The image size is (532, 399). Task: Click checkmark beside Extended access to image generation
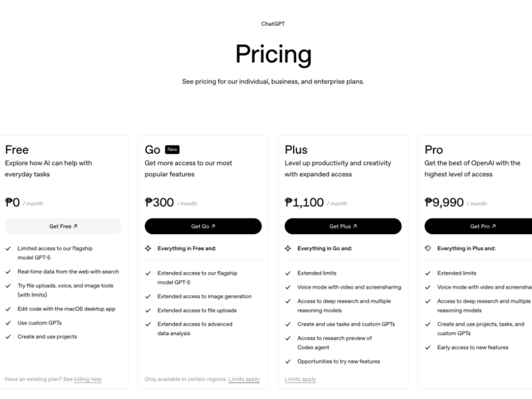click(x=148, y=297)
